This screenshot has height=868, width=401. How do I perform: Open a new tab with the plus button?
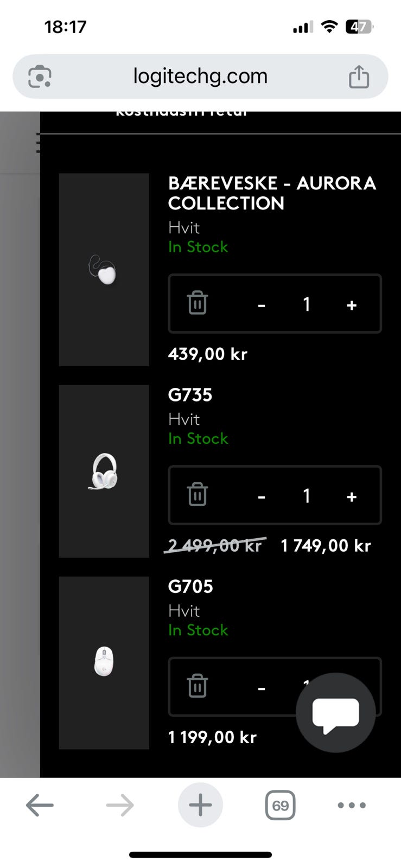pyautogui.click(x=200, y=805)
